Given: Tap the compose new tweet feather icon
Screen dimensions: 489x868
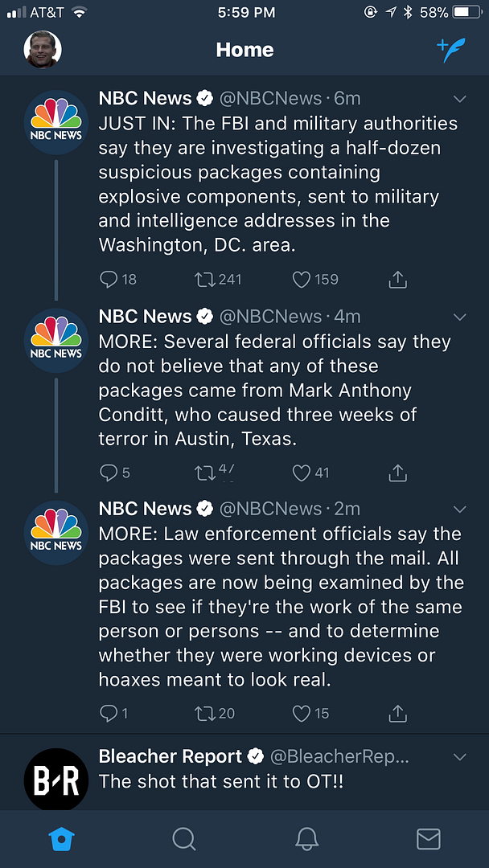Looking at the screenshot, I should point(451,50).
